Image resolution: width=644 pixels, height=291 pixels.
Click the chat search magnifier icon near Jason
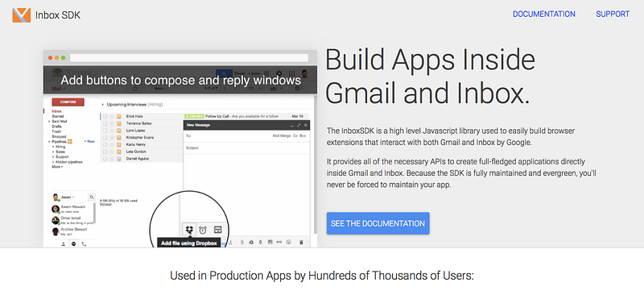(x=92, y=197)
